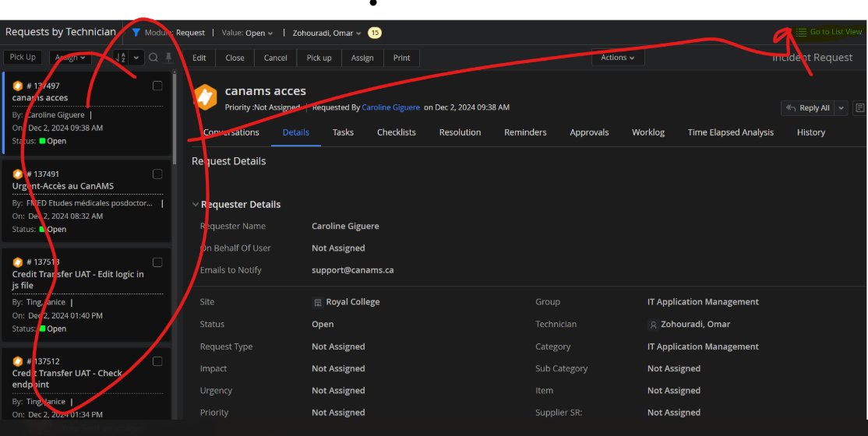Screen dimensions: 868x436
Task: Click the Pick up button in request toolbar
Action: [319, 58]
